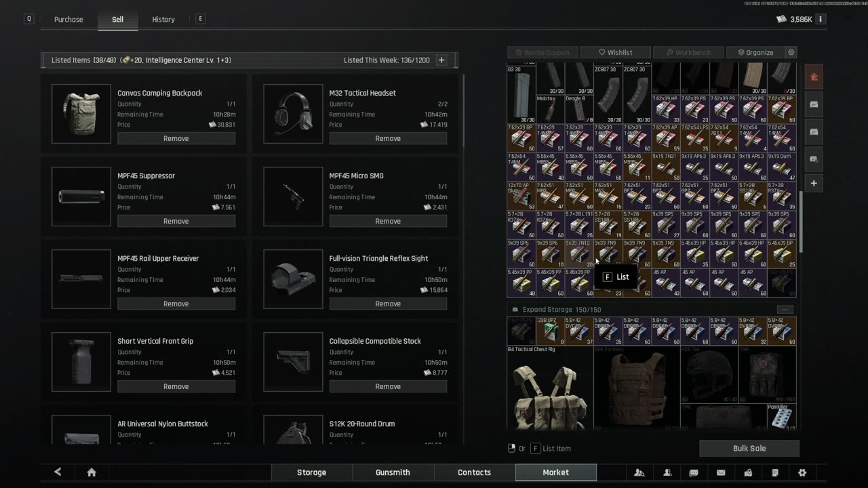
Task: Open the Market section in bottom nav
Action: pyautogui.click(x=556, y=472)
